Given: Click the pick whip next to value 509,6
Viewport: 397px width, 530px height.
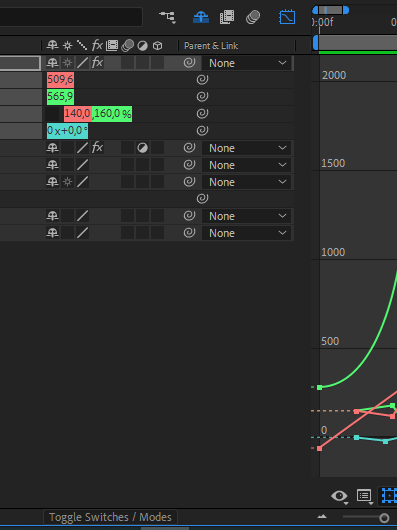Looking at the screenshot, I should [202, 80].
